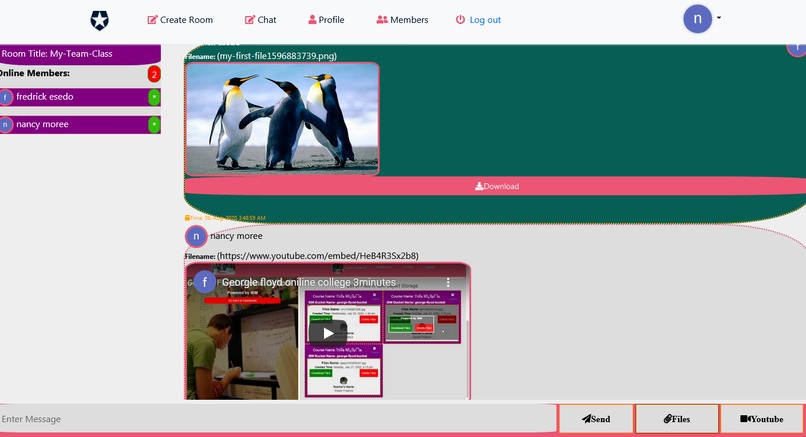Play the embedded YouTube video
Screen dimensions: 806x437
pyautogui.click(x=328, y=333)
